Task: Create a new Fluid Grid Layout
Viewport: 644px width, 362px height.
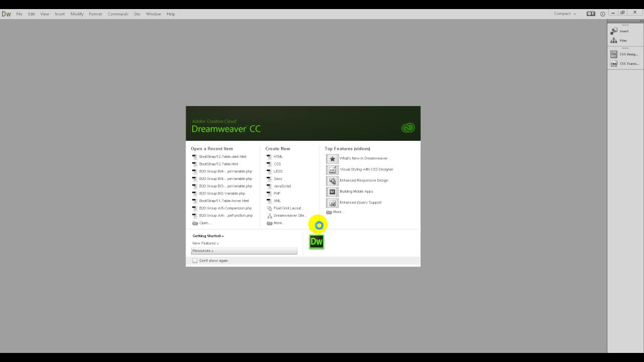Action: point(285,208)
